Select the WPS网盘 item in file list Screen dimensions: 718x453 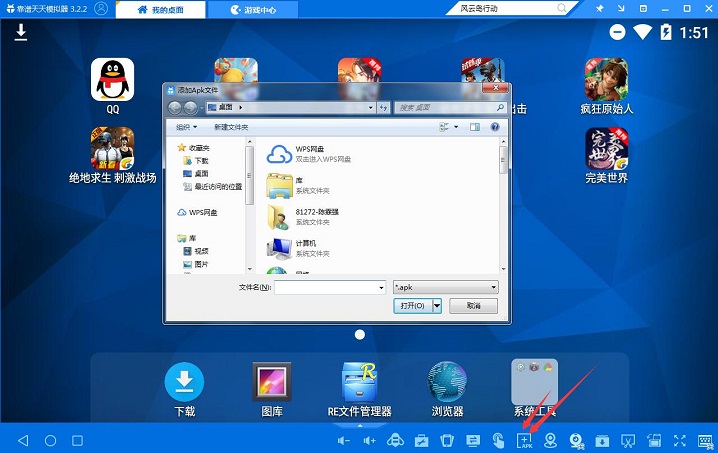pos(310,154)
